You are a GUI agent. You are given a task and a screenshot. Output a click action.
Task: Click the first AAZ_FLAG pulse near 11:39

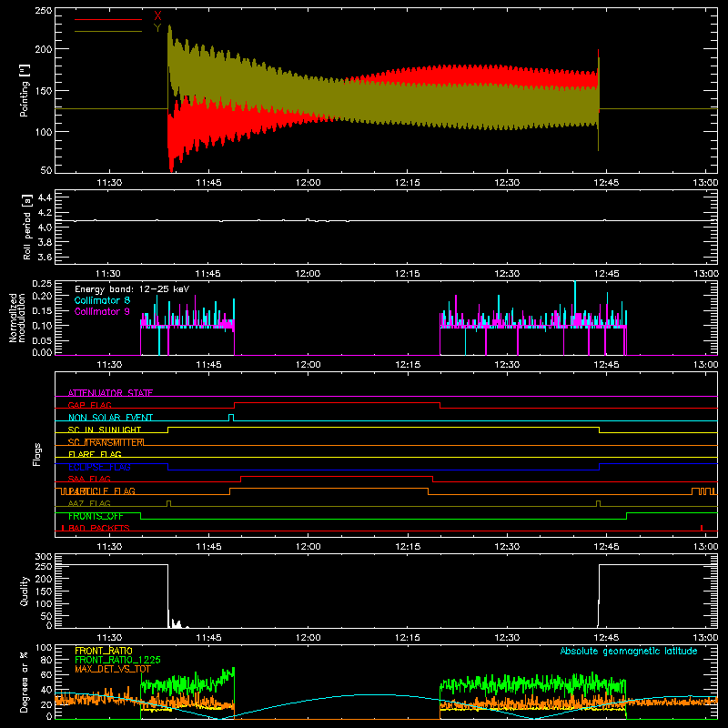pyautogui.click(x=168, y=504)
